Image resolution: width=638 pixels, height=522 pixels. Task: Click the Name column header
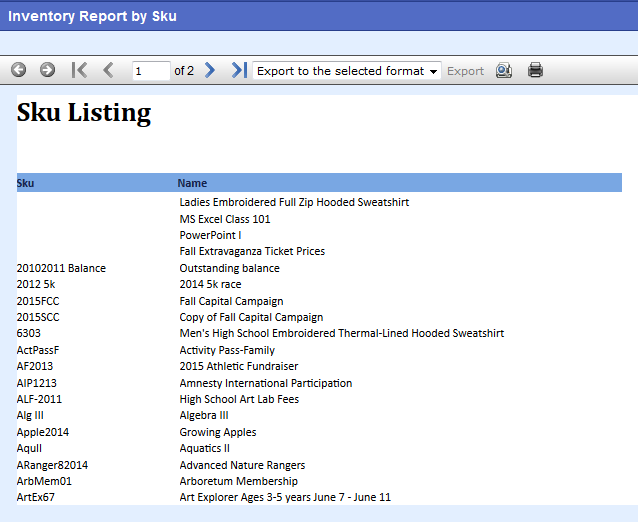[x=192, y=183]
